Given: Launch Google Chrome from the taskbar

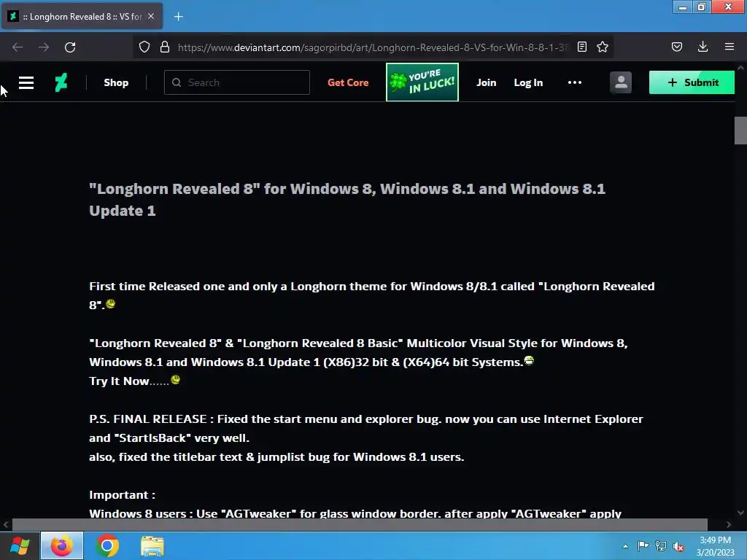Looking at the screenshot, I should click(x=107, y=545).
